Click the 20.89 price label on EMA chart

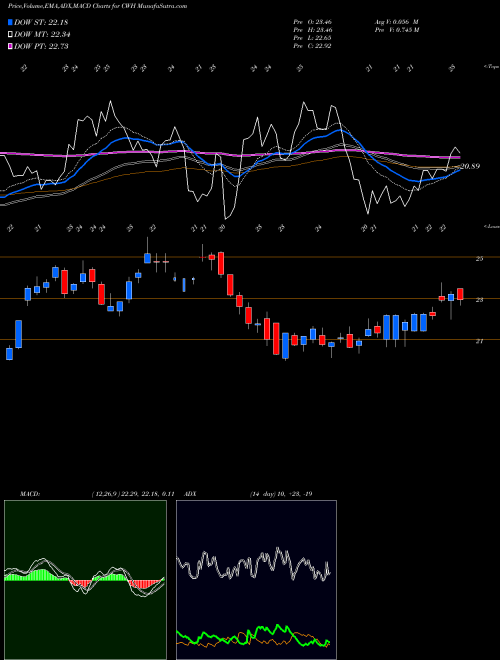click(x=470, y=166)
